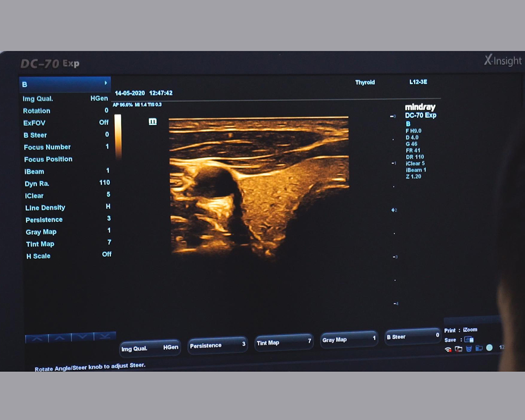Screen dimensions: 525x420
Task: Click the round teal status indicator
Action: [489, 348]
